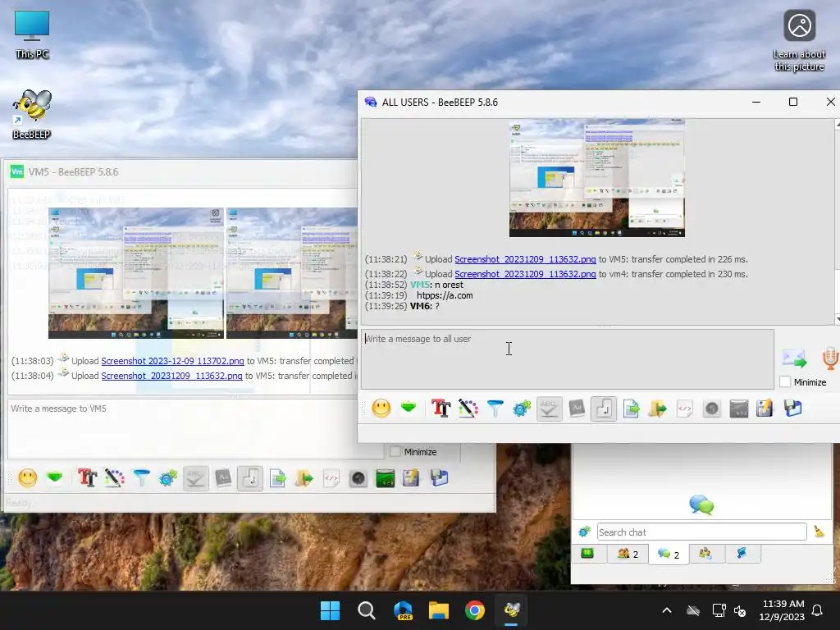Click green down-arrow icon in VM5 toolbar
Image resolution: width=840 pixels, height=630 pixels.
coord(55,477)
